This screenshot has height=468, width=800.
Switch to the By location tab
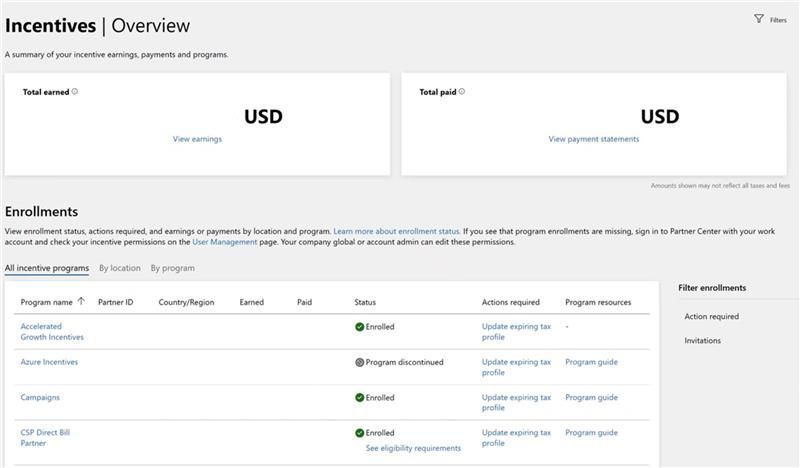point(120,268)
